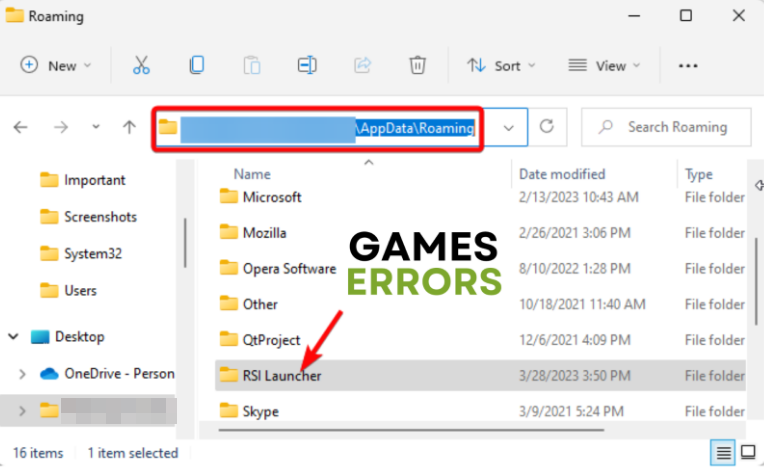
Task: Switch to details view layout icon
Action: click(x=722, y=452)
